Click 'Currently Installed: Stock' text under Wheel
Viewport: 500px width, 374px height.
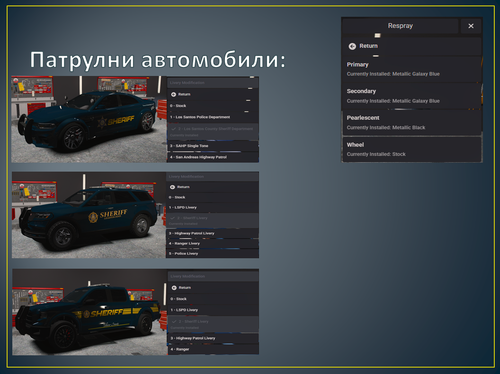(x=376, y=154)
